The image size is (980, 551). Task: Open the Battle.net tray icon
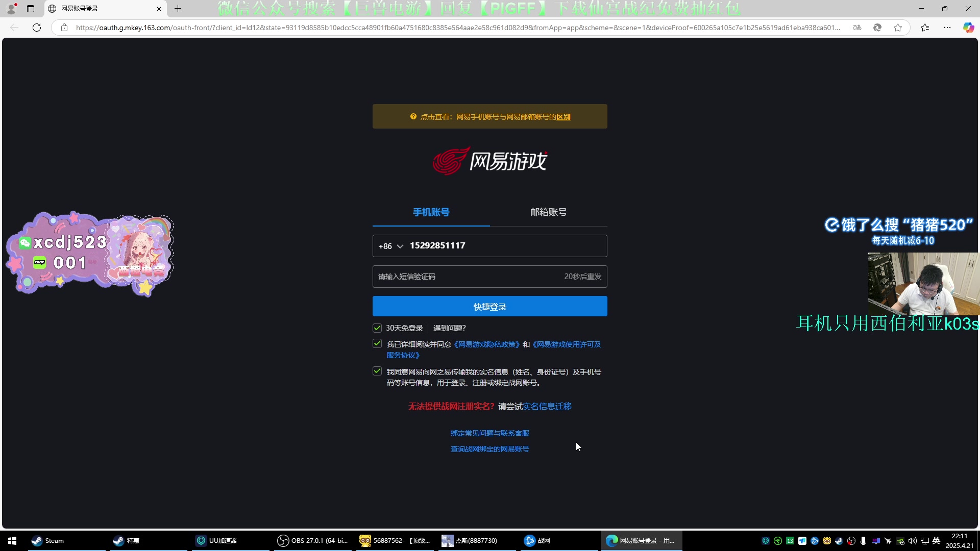[x=815, y=541]
